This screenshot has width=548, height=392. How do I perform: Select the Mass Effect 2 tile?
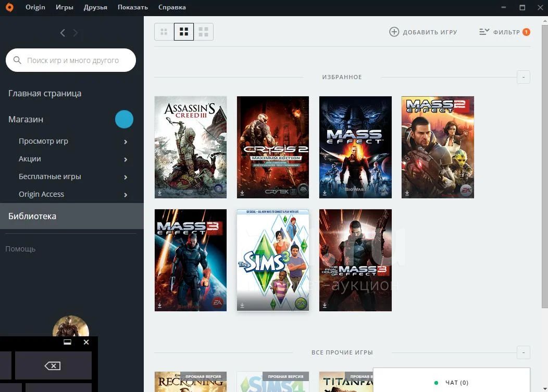438,147
